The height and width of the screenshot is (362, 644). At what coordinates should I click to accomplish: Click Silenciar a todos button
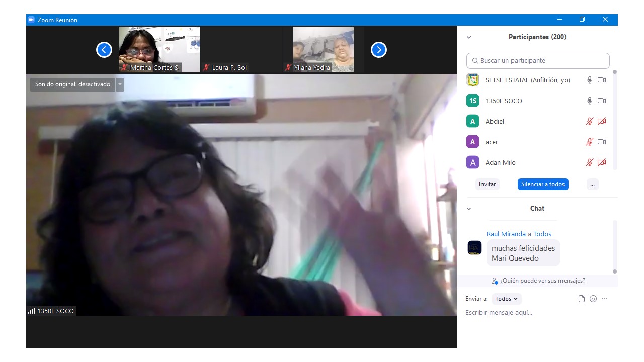click(543, 184)
